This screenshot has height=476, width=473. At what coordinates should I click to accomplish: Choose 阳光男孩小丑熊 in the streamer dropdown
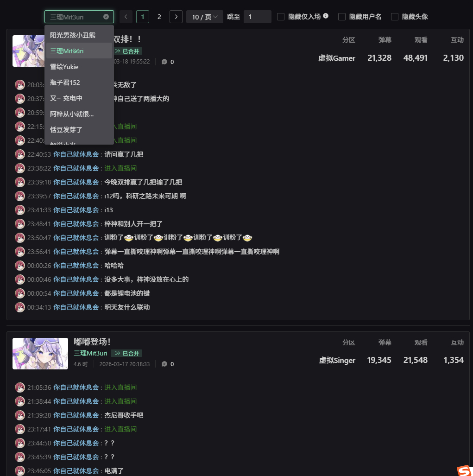coord(79,35)
